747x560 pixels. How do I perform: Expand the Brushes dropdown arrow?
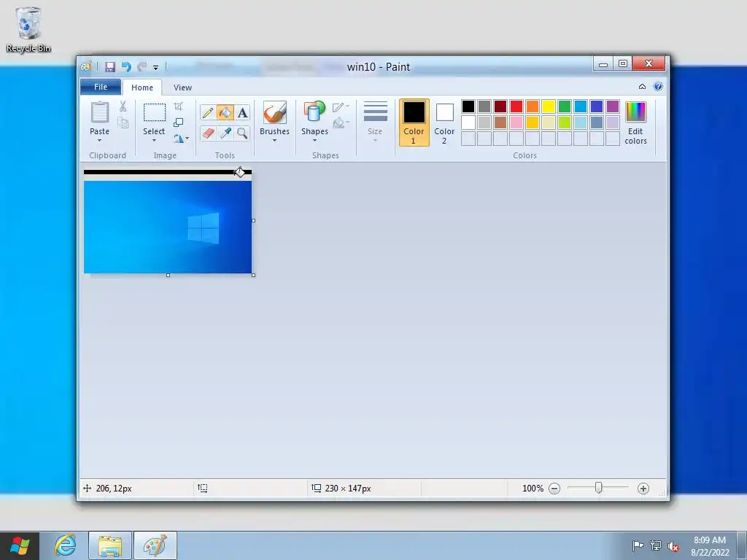[x=274, y=141]
